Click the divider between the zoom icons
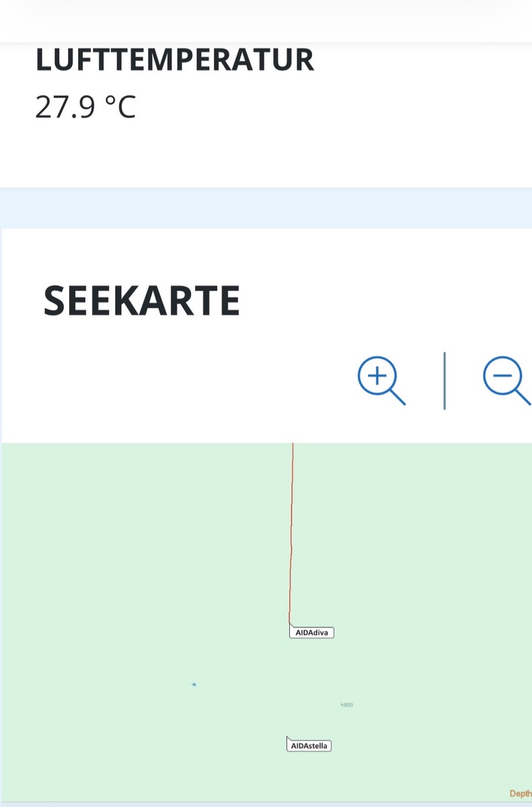The image size is (532, 807). coord(444,380)
